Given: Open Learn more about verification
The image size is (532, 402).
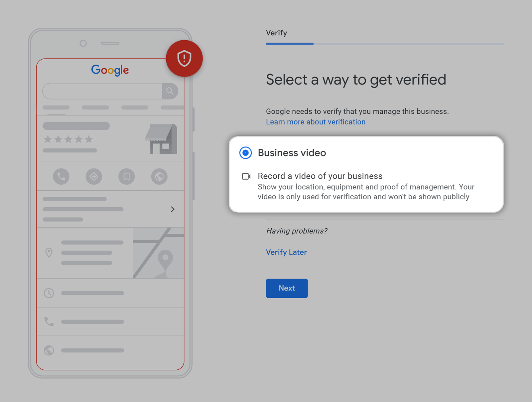Looking at the screenshot, I should point(315,122).
